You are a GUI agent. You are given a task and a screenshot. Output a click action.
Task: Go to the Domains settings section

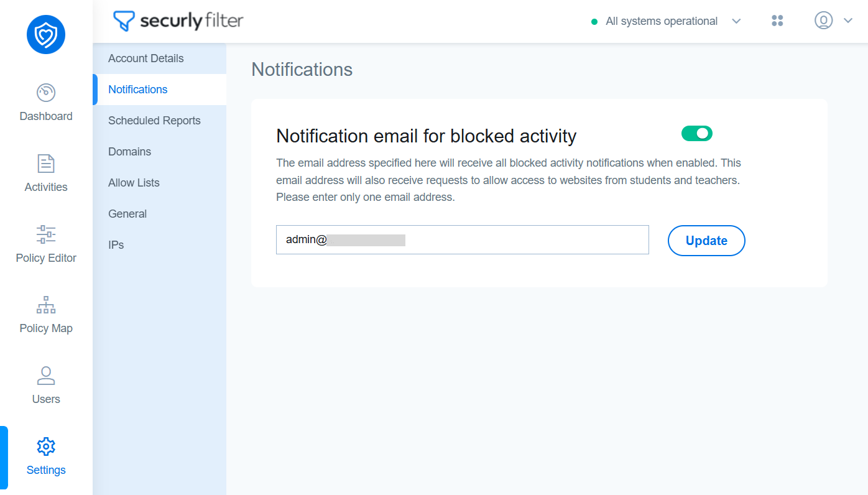point(129,152)
